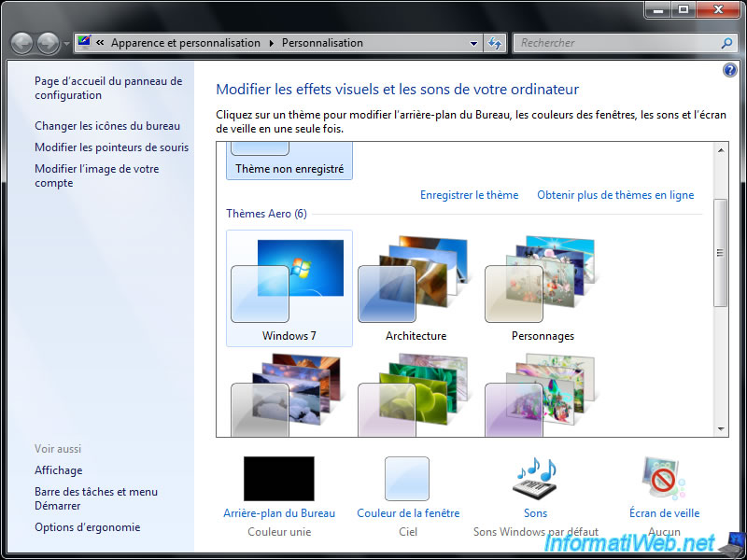Click the magnifying glass search icon
This screenshot has width=747, height=560.
726,43
